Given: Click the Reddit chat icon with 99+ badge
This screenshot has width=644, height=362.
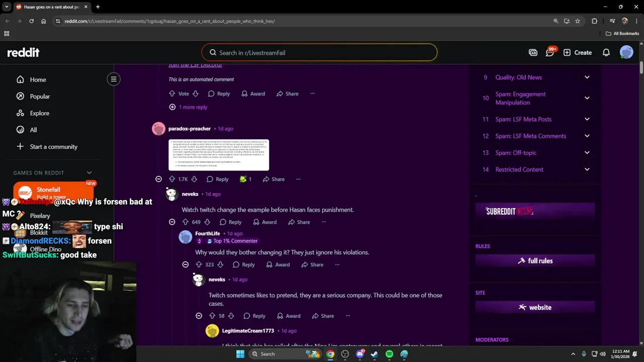Looking at the screenshot, I should [x=550, y=52].
